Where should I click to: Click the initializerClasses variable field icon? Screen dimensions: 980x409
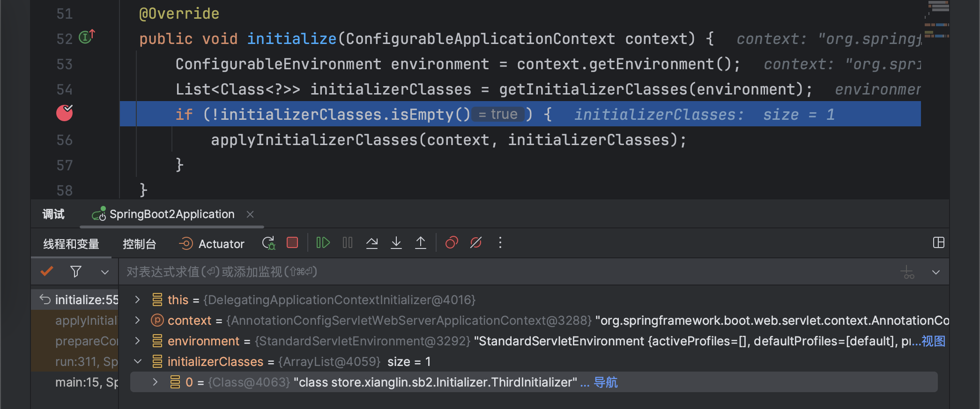coord(157,361)
